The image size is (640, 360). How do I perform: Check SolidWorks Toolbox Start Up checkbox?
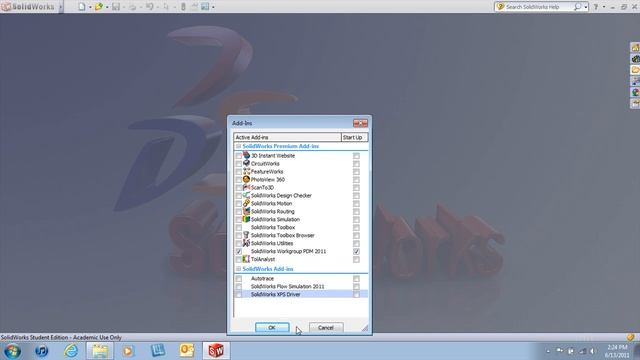(x=356, y=227)
